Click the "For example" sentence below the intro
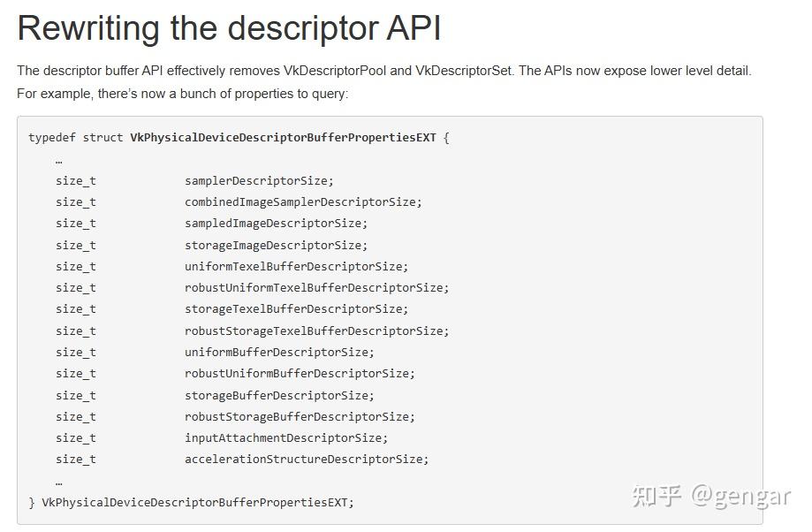The width and height of the screenshot is (812, 532). 183,94
